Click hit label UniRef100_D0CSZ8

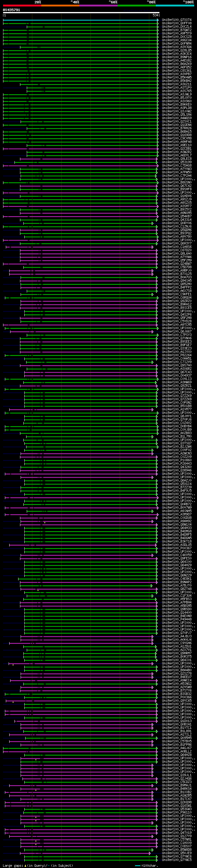point(177,37)
